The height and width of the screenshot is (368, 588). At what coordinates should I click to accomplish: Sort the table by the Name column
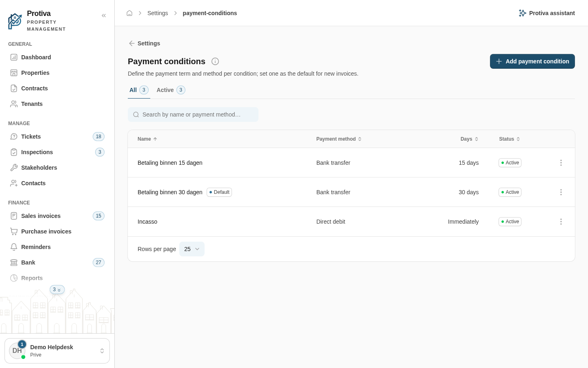point(147,139)
